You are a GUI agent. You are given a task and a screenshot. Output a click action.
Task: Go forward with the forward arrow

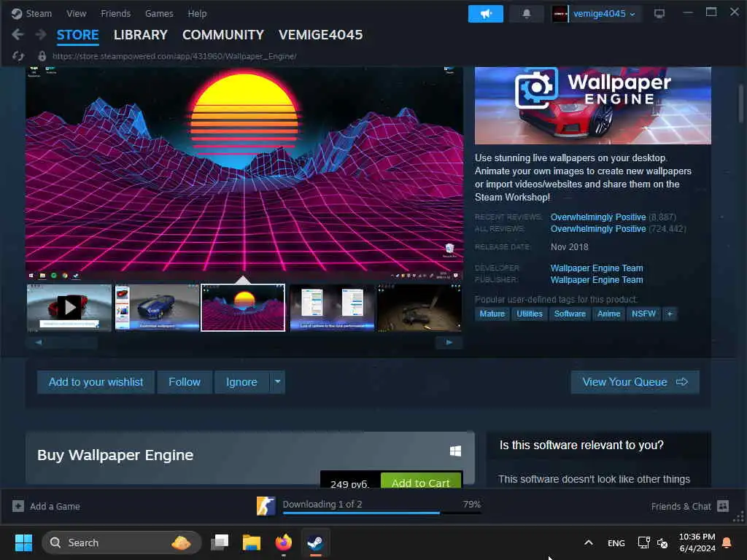point(41,34)
